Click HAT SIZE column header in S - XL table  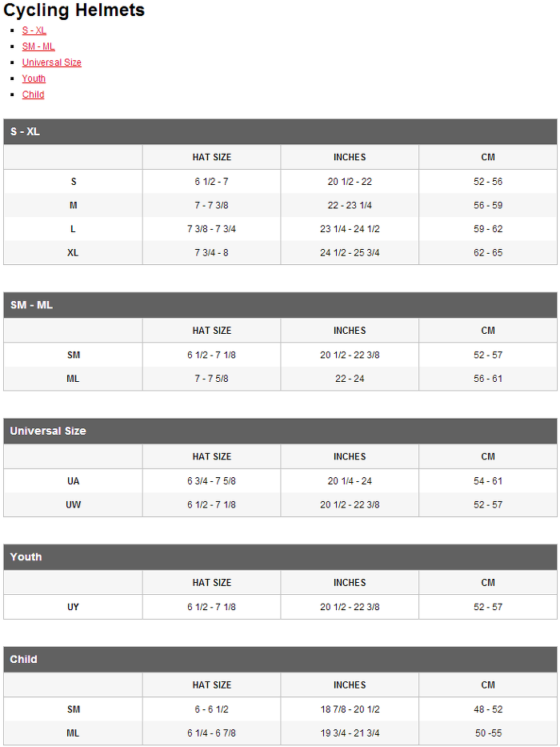pyautogui.click(x=211, y=157)
